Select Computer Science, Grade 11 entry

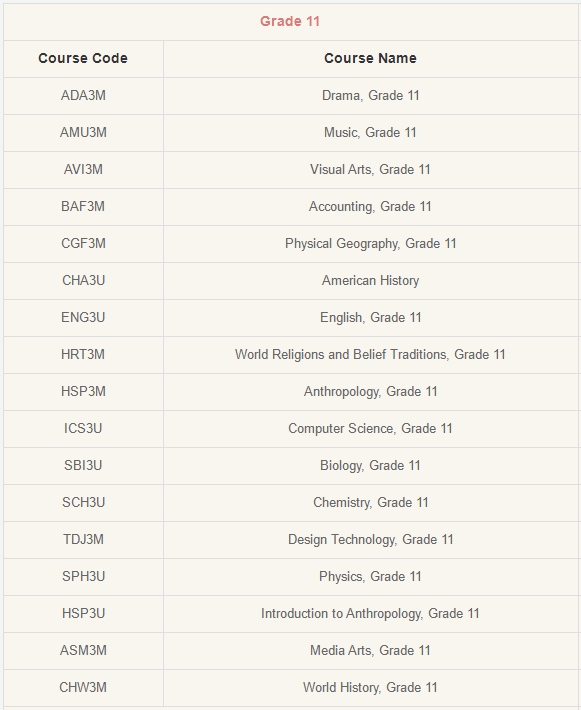pyautogui.click(x=370, y=428)
